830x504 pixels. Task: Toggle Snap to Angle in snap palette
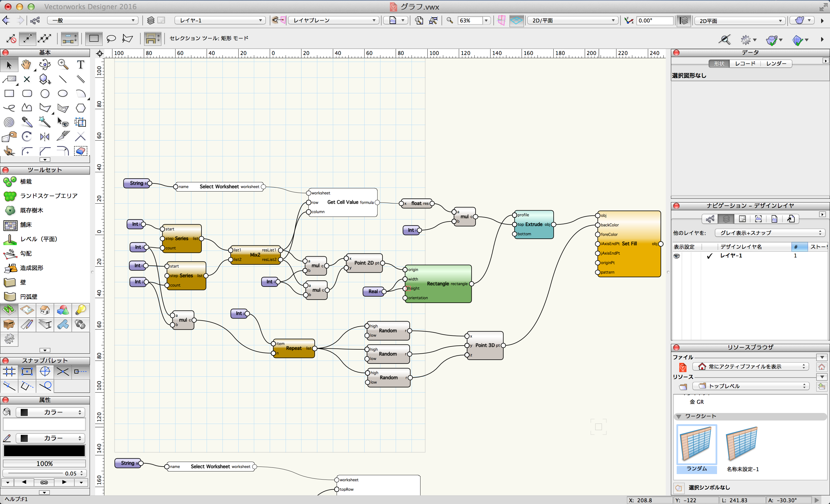coord(45,372)
